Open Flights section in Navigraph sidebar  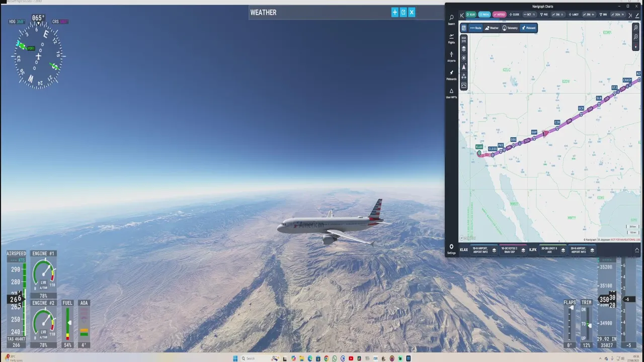[x=451, y=38]
